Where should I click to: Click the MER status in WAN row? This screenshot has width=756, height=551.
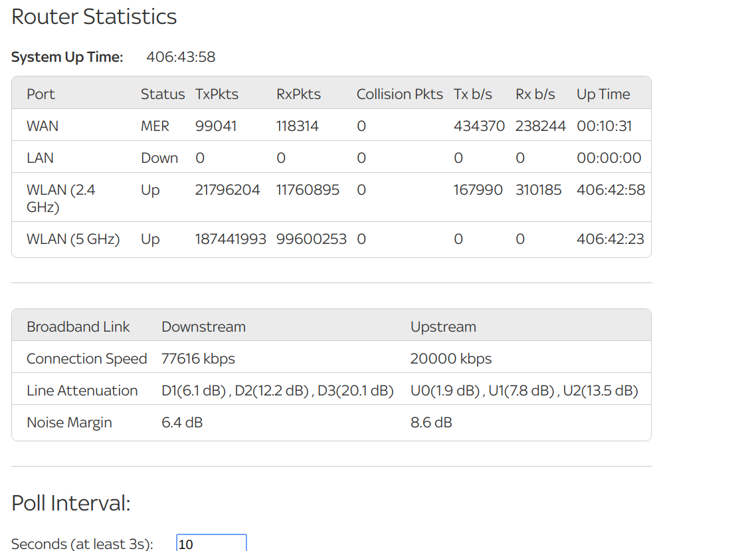pos(155,126)
